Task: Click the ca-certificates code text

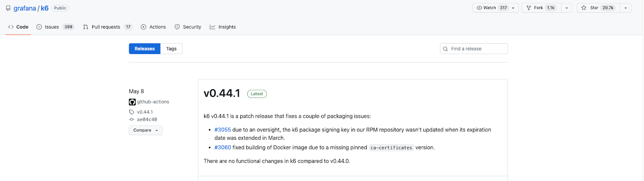Action: [x=391, y=148]
